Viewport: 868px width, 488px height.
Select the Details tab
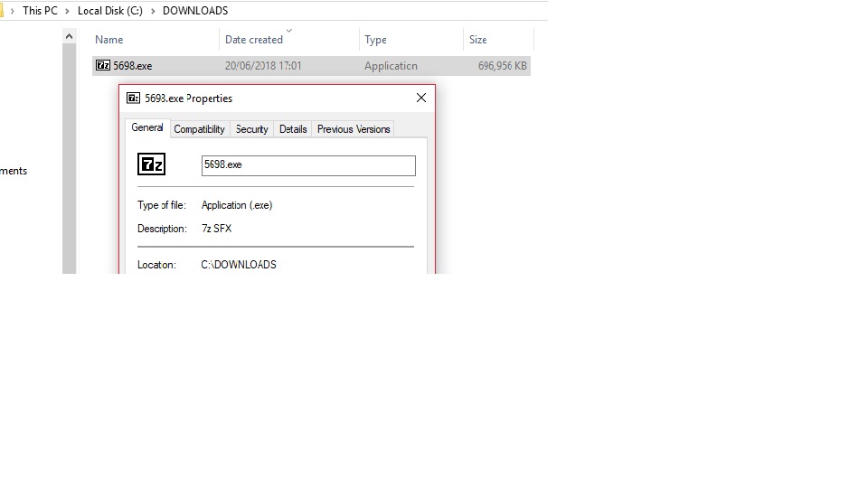point(293,129)
